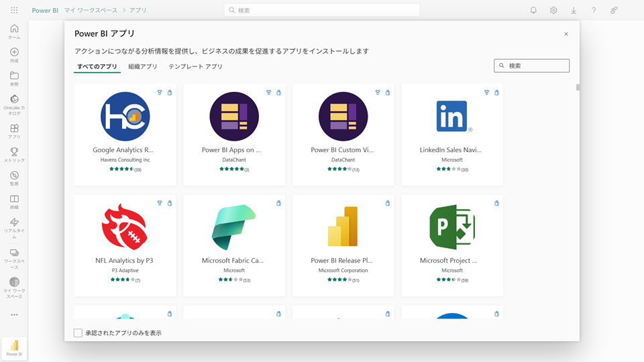
Task: Open Microsoft Fabric Ca... card
Action: pos(234,245)
